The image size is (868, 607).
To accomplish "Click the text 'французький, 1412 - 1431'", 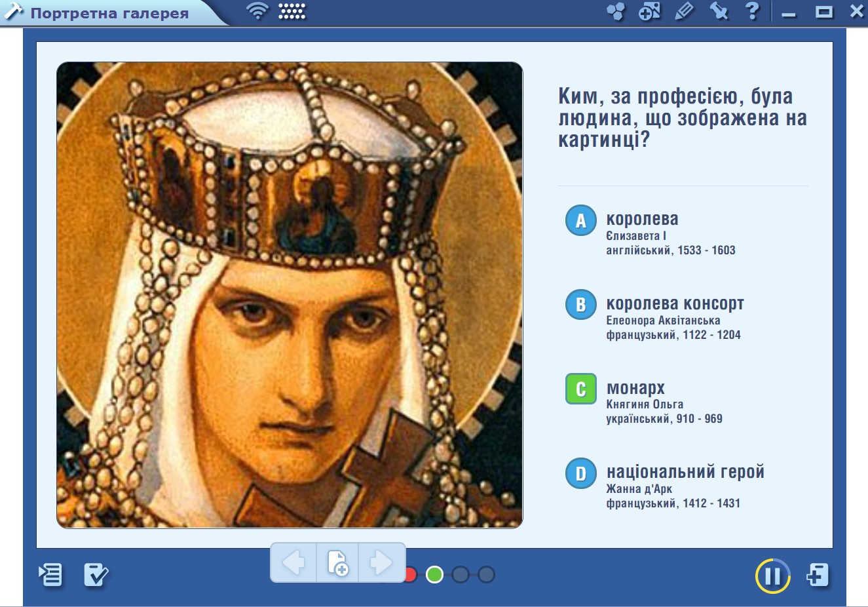I will pyautogui.click(x=673, y=503).
